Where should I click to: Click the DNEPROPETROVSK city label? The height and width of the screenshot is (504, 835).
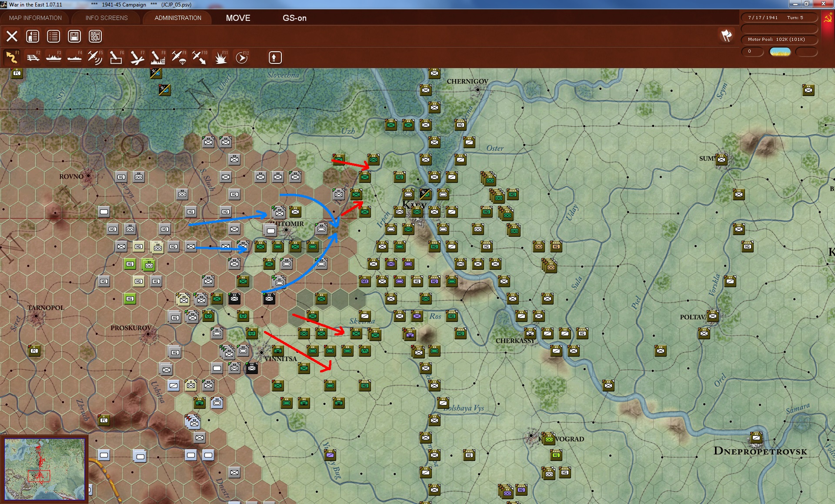[x=760, y=451]
